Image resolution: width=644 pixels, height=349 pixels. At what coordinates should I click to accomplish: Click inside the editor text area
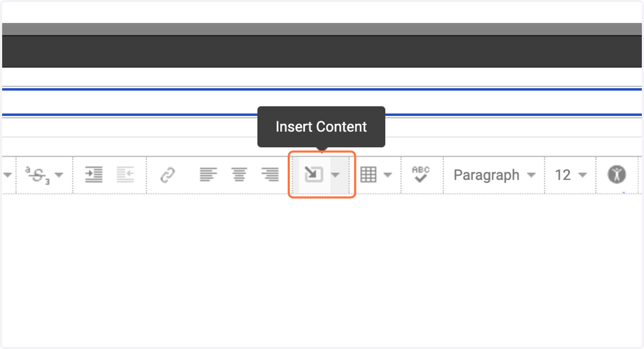click(322, 270)
